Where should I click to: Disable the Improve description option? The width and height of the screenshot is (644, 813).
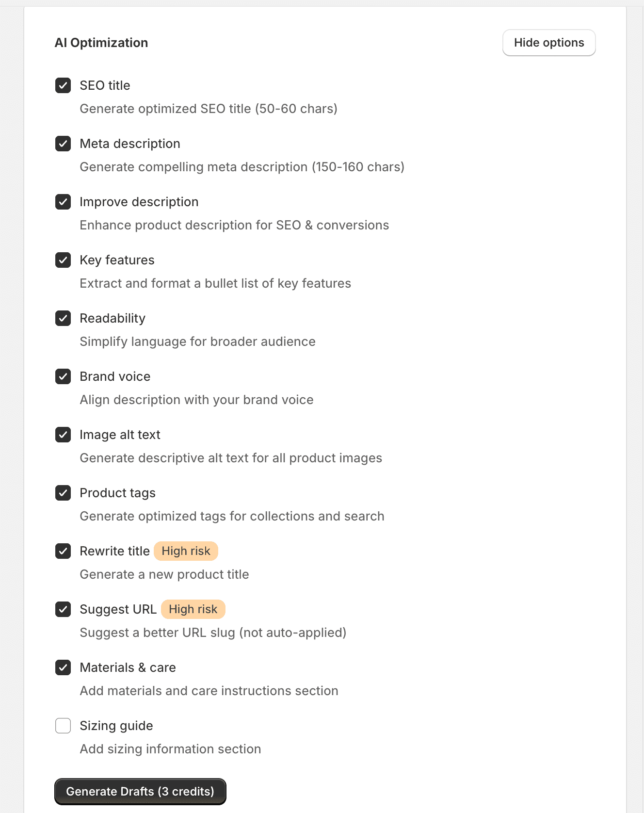point(63,202)
